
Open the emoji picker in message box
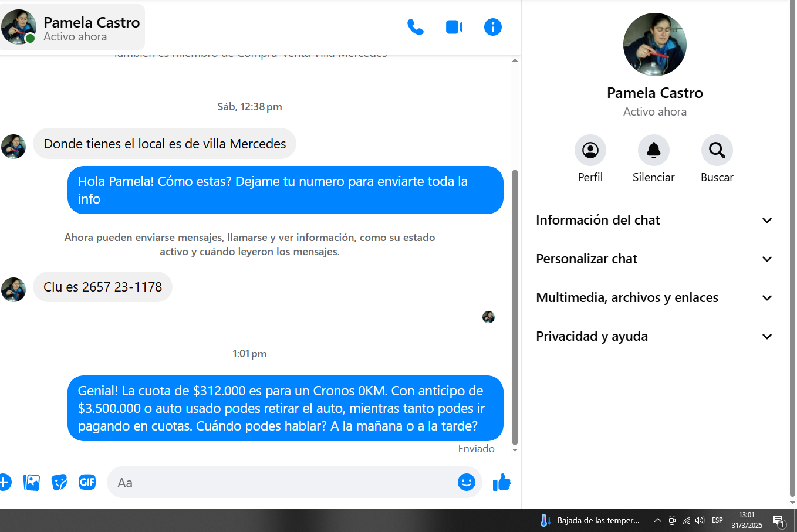coord(467,482)
